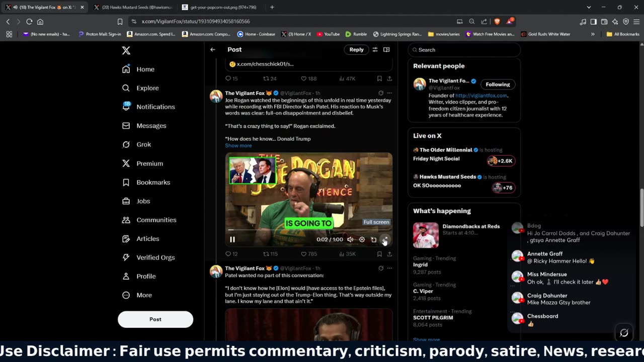Expand hidden bookmarks chevron
This screenshot has height=362, width=644.
click(x=593, y=34)
